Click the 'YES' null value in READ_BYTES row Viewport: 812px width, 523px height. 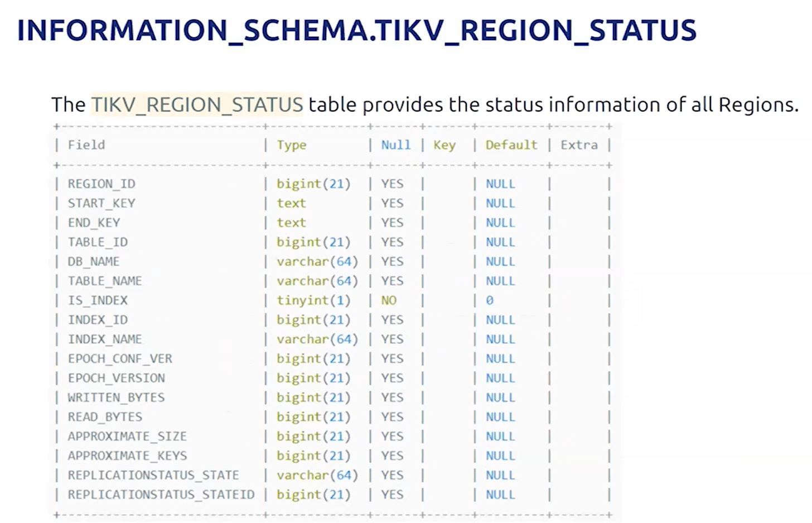pos(392,417)
